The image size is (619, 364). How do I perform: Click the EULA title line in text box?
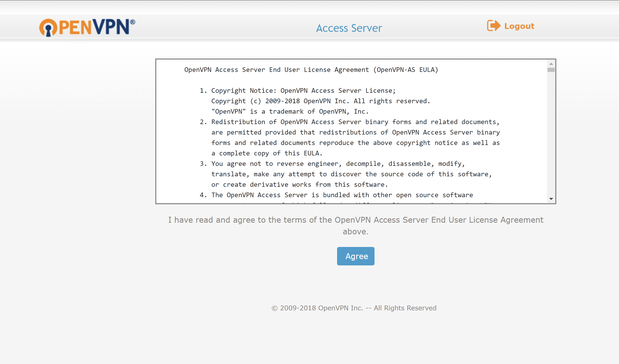pyautogui.click(x=311, y=70)
